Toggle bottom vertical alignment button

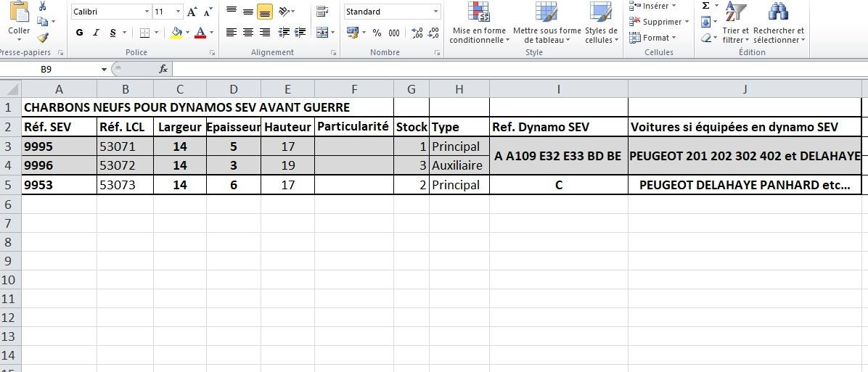pos(265,12)
